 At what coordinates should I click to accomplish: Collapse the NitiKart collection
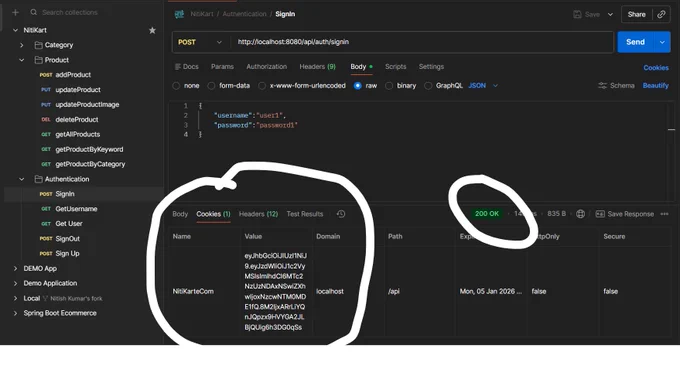coord(16,30)
